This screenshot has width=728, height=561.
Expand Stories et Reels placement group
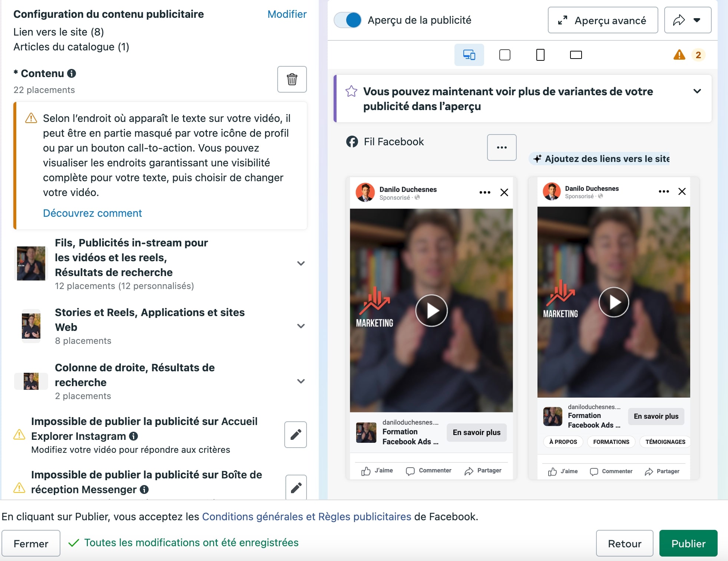(301, 326)
